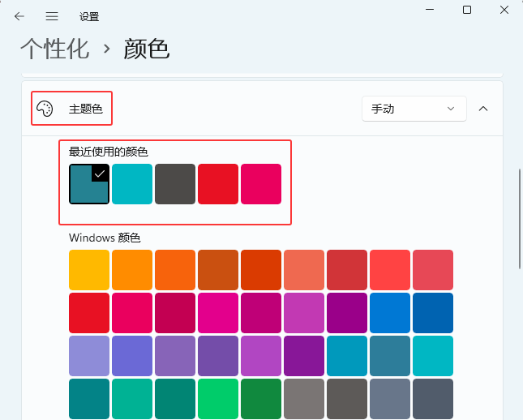
Task: Choose the blue swatch in Windows colors
Action: [x=390, y=313]
